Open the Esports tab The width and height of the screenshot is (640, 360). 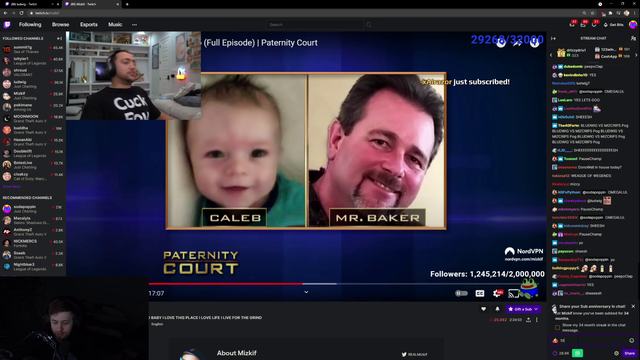[x=89, y=24]
